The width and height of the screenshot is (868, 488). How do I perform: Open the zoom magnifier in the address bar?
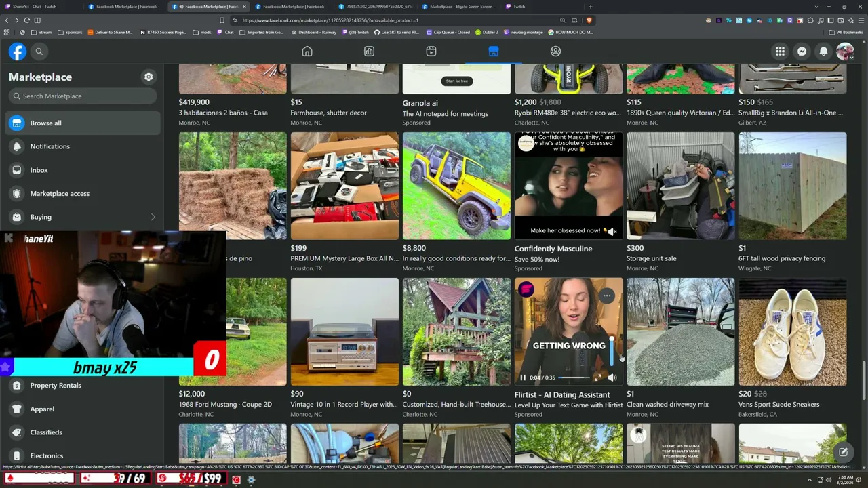point(563,20)
